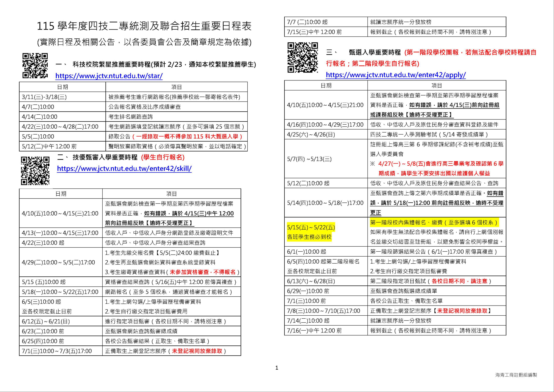Click the QR code beside section three heading

click(303, 57)
